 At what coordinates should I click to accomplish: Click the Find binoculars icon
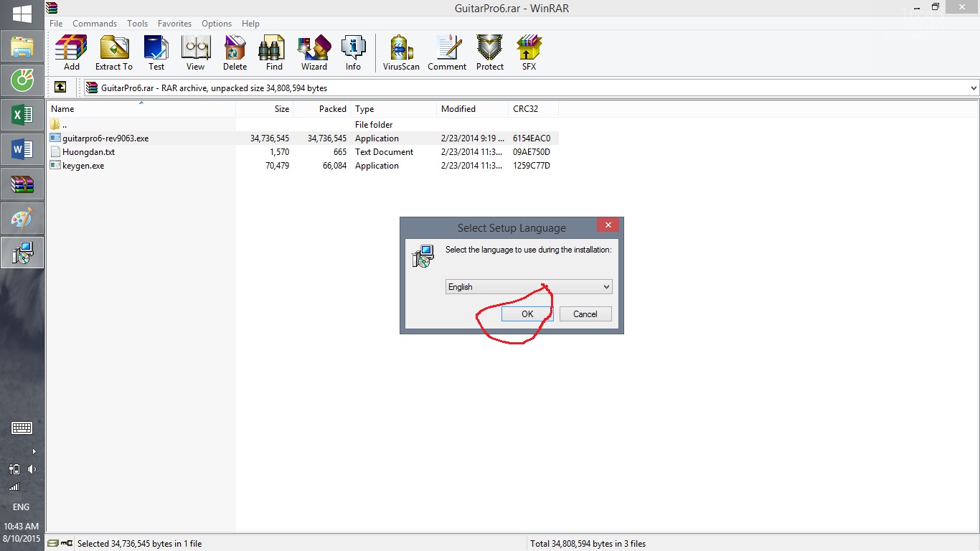coord(274,53)
